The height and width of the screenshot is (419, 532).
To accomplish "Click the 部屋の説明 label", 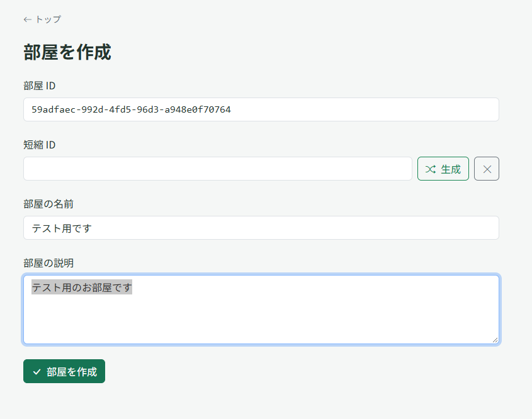I will (x=48, y=263).
